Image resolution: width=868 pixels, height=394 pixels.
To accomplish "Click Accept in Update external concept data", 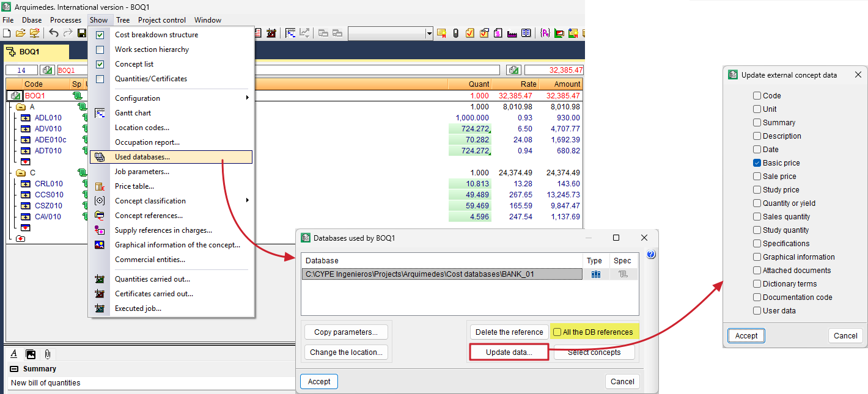I will [x=746, y=336].
